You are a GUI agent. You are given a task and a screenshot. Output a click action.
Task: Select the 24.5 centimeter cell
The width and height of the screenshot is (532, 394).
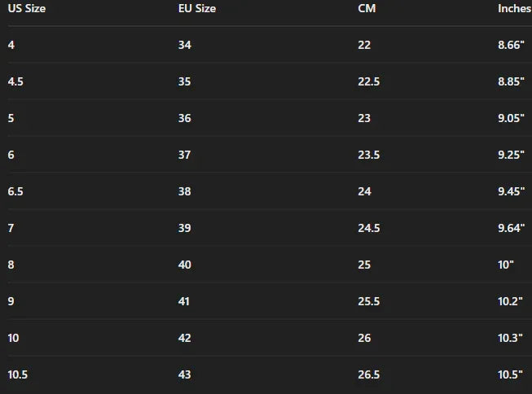click(368, 228)
